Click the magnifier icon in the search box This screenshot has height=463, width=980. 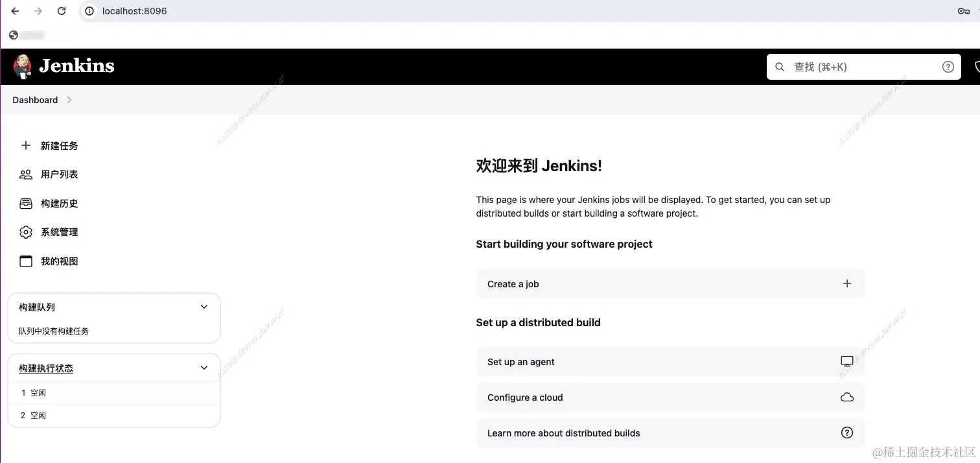click(780, 67)
